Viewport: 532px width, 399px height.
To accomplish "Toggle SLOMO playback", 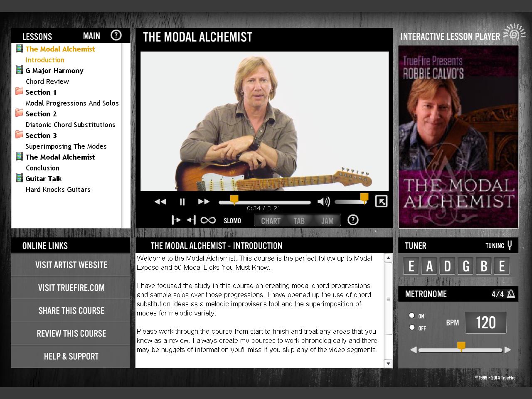I will 232,221.
